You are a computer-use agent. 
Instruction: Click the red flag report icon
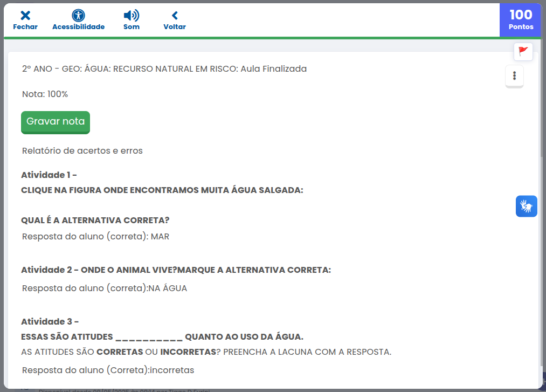(523, 52)
